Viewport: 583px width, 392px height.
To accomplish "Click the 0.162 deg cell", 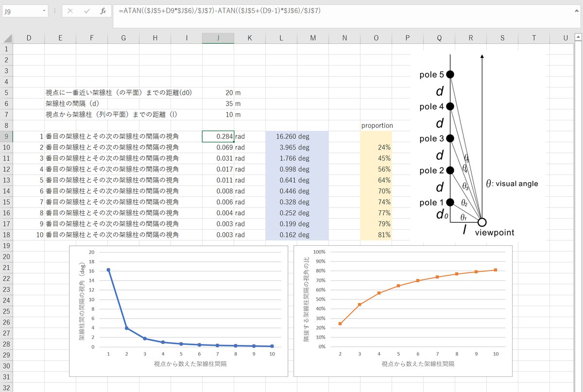I will pyautogui.click(x=281, y=235).
